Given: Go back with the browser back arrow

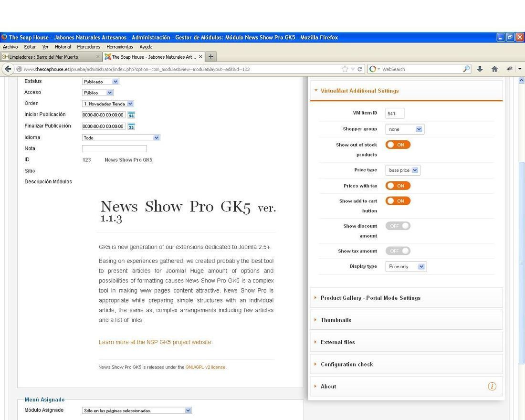Looking at the screenshot, I should click(8, 69).
